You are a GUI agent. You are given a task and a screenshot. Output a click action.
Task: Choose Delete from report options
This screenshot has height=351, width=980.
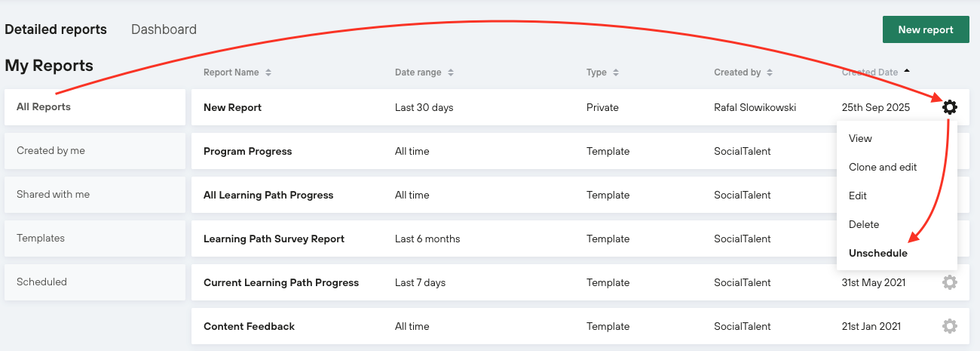pos(864,224)
